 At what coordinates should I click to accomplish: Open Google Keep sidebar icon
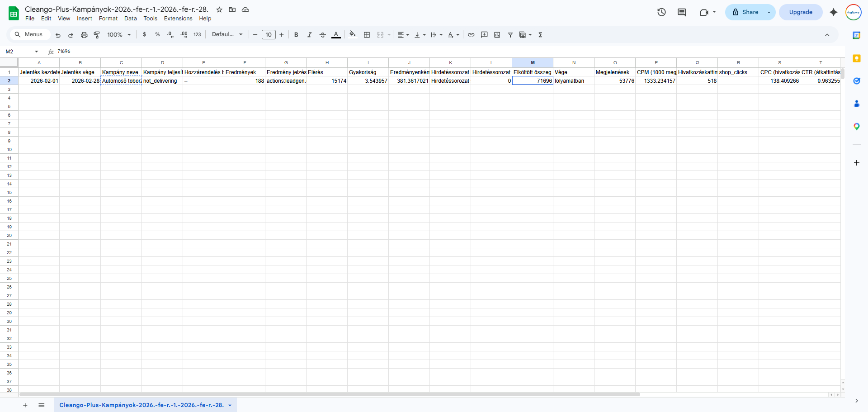coord(856,58)
